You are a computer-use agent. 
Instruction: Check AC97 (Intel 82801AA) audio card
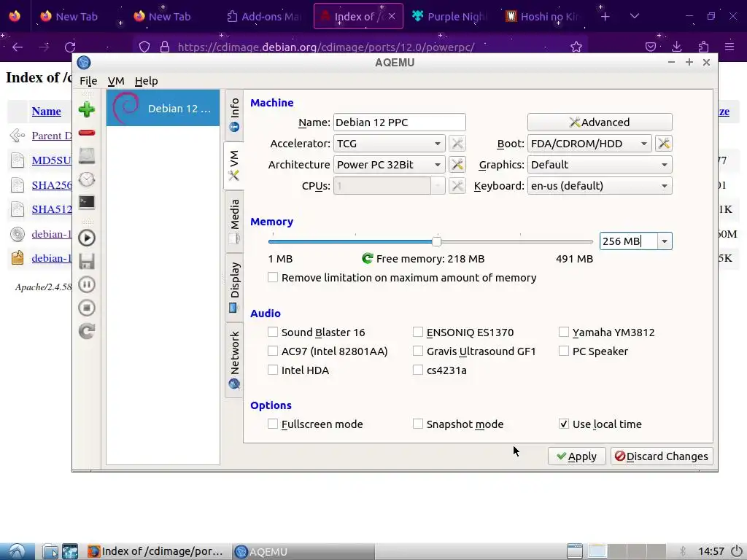273,351
